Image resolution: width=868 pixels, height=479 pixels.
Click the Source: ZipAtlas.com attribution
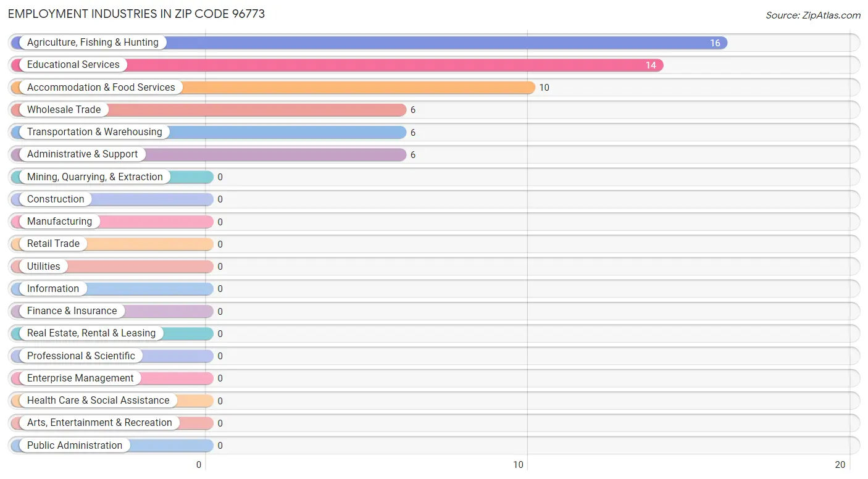[x=813, y=15]
